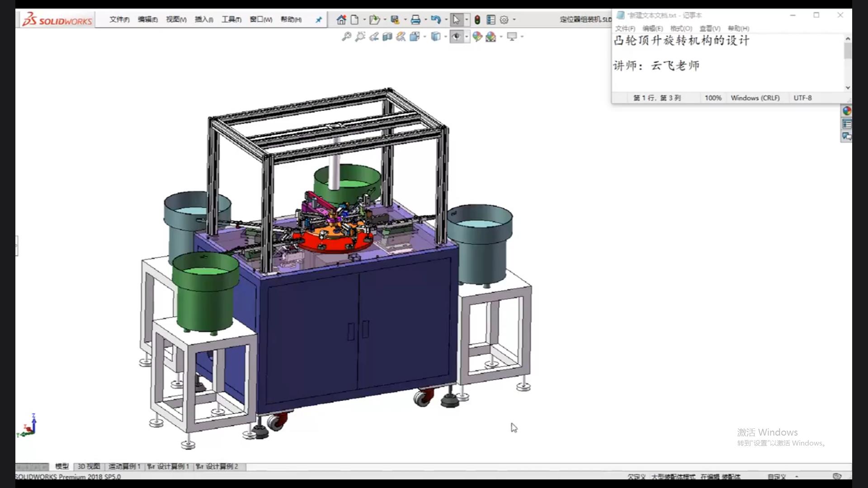Switch to the 3D 视图 tab
The image size is (868, 488).
pos(89,466)
